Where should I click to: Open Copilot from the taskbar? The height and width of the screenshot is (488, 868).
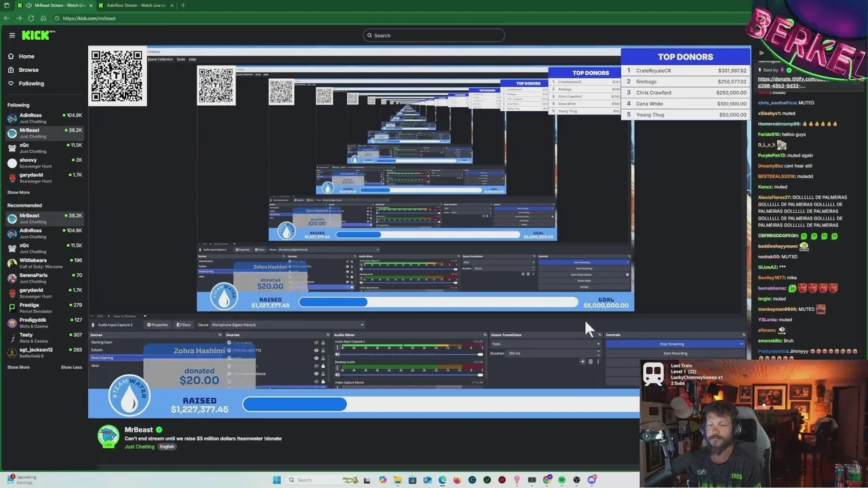pyautogui.click(x=382, y=480)
